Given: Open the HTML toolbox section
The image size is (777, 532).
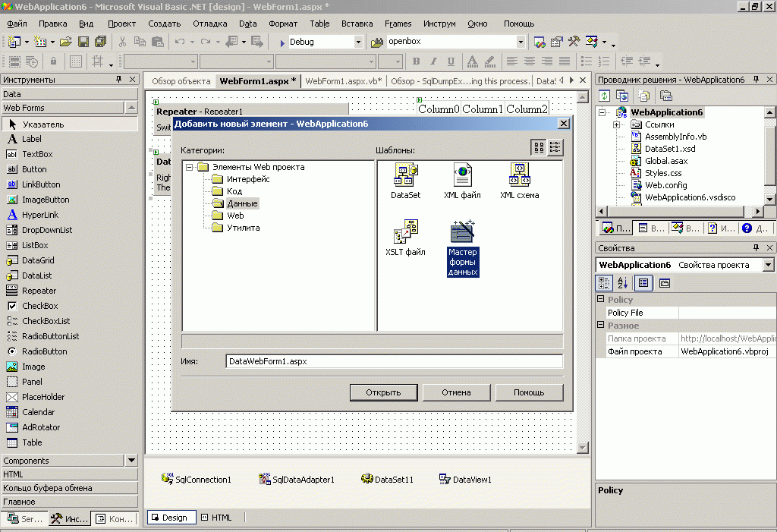Looking at the screenshot, I should click(x=69, y=474).
